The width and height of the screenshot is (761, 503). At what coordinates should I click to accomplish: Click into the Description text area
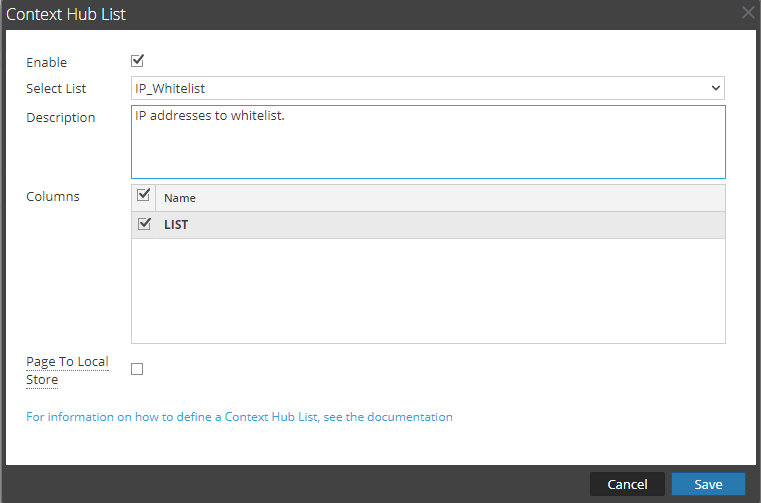[427, 141]
